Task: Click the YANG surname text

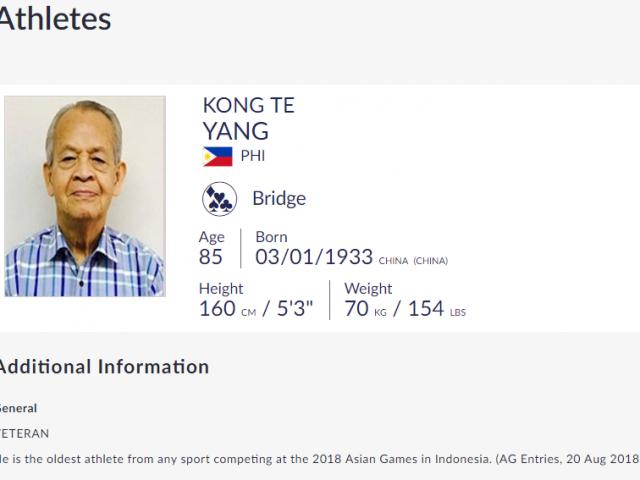Action: tap(236, 131)
